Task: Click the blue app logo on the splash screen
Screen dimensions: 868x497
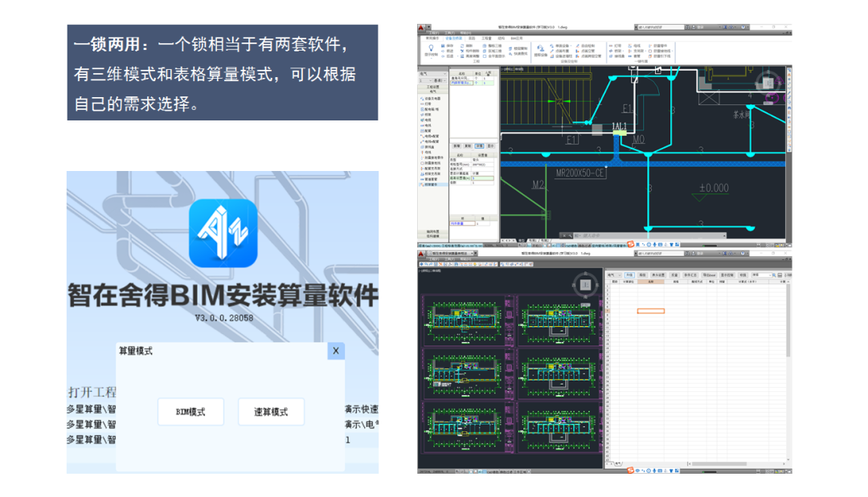Action: [x=223, y=233]
